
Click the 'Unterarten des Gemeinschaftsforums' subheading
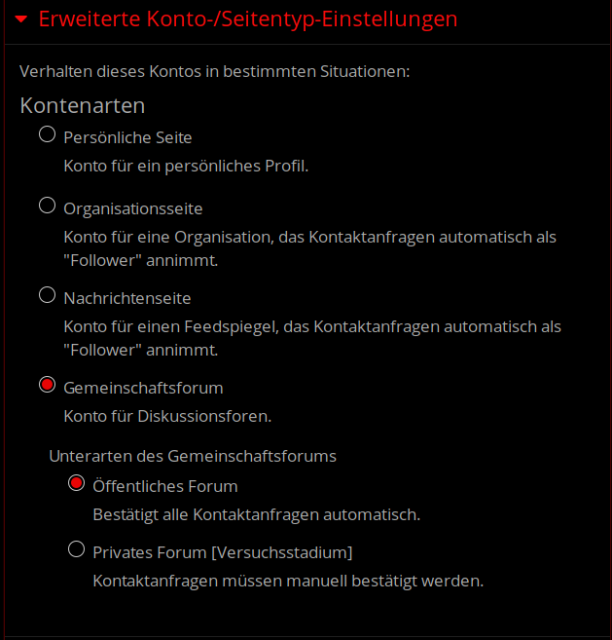coord(193,456)
